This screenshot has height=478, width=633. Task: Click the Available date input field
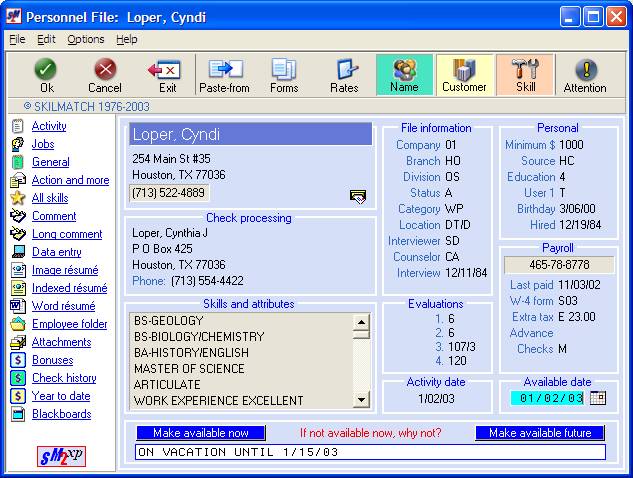click(x=546, y=398)
